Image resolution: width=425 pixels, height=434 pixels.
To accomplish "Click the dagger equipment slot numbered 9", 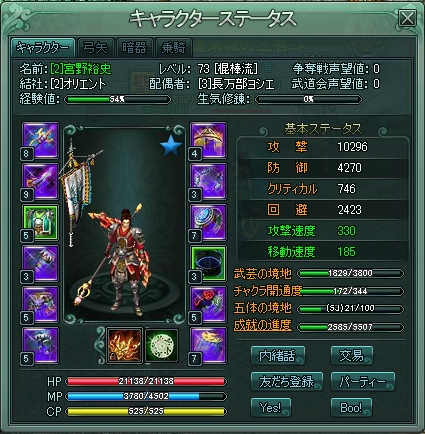I will (40, 181).
